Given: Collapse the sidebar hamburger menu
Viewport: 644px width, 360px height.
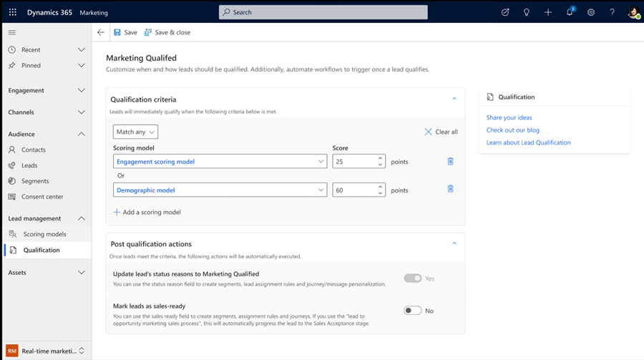Looking at the screenshot, I should point(12,32).
